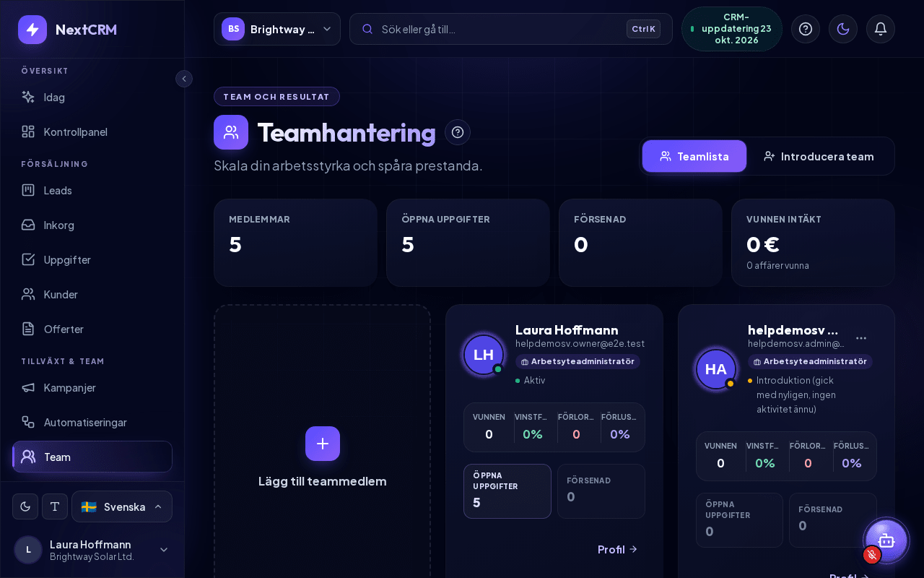Switch to Introducera team tab
This screenshot has width=924, height=578.
[819, 156]
